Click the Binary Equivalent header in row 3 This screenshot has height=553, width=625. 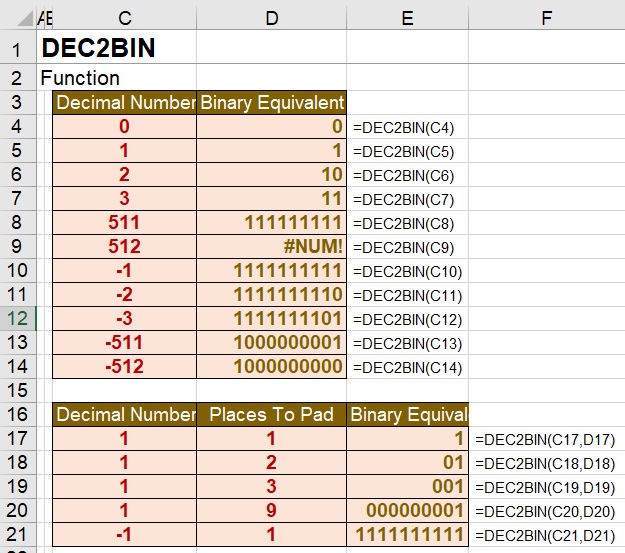271,102
